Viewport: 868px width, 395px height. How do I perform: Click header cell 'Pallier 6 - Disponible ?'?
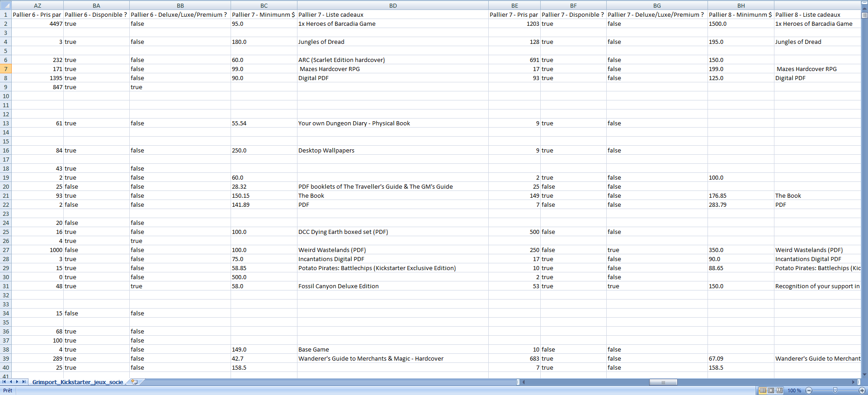96,14
